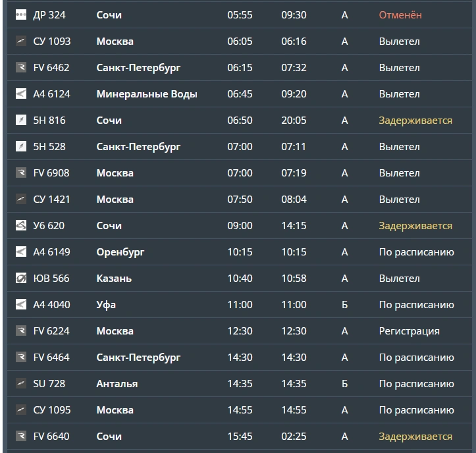Click the Отменён status of ДР 324
This screenshot has width=476, height=453.
(x=400, y=15)
